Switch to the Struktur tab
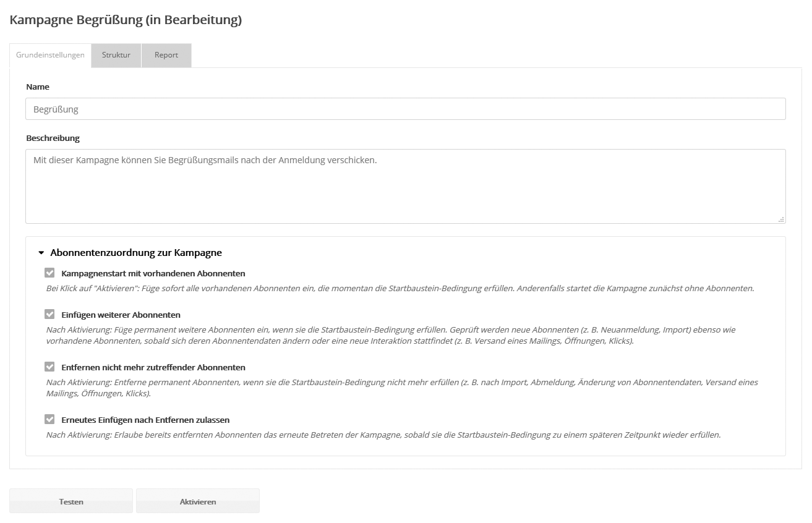 coord(116,55)
